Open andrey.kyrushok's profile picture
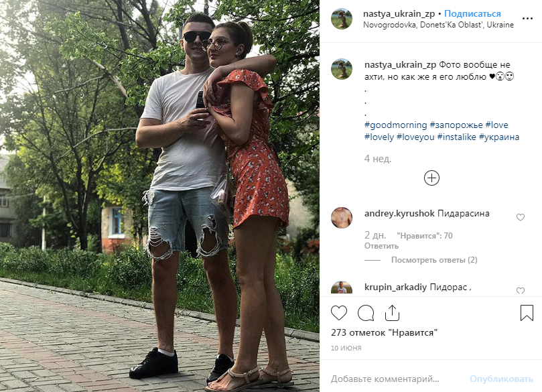This screenshot has width=542, height=392. (342, 218)
